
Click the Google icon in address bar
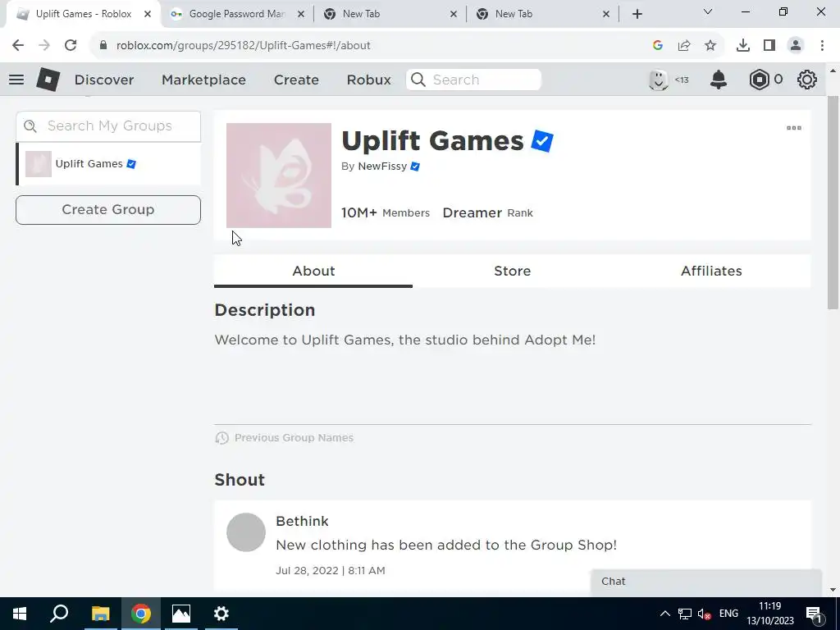pos(658,46)
